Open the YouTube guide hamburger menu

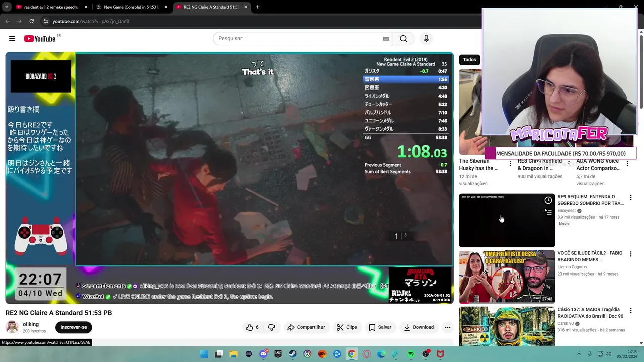12,39
